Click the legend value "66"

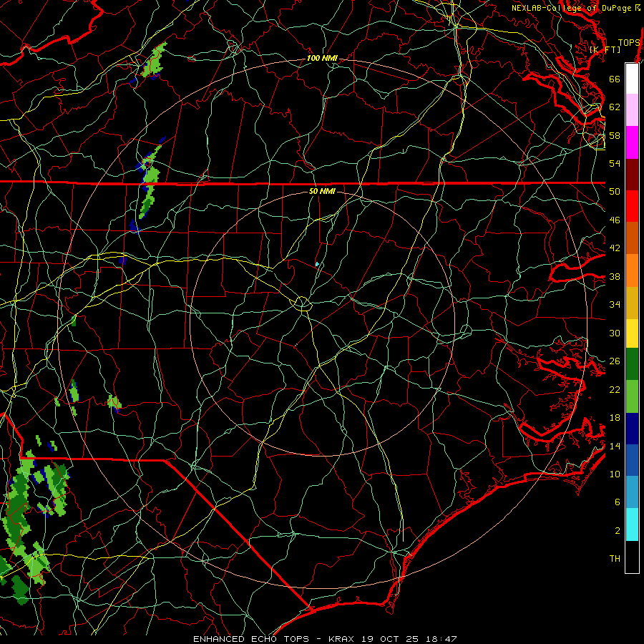coord(615,79)
